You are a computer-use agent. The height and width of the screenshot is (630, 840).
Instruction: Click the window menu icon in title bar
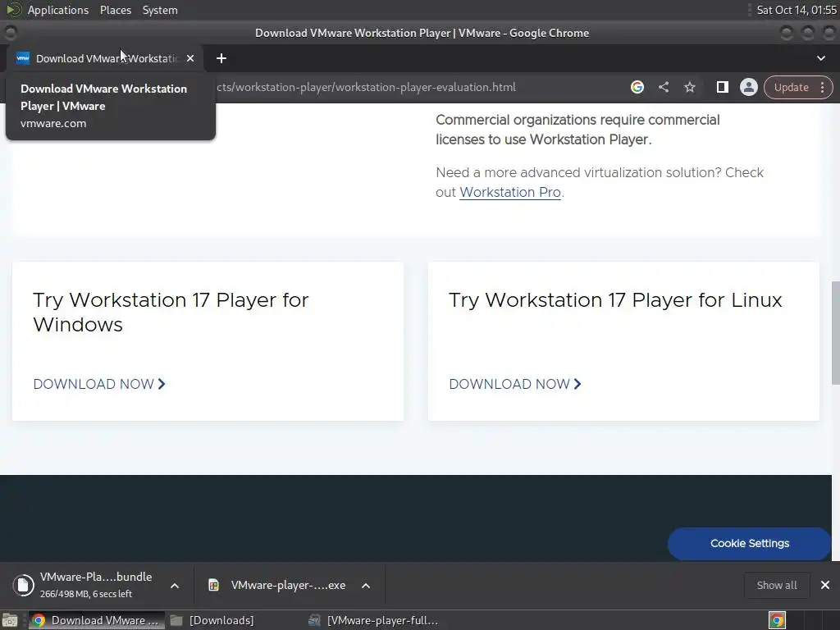pyautogui.click(x=10, y=33)
